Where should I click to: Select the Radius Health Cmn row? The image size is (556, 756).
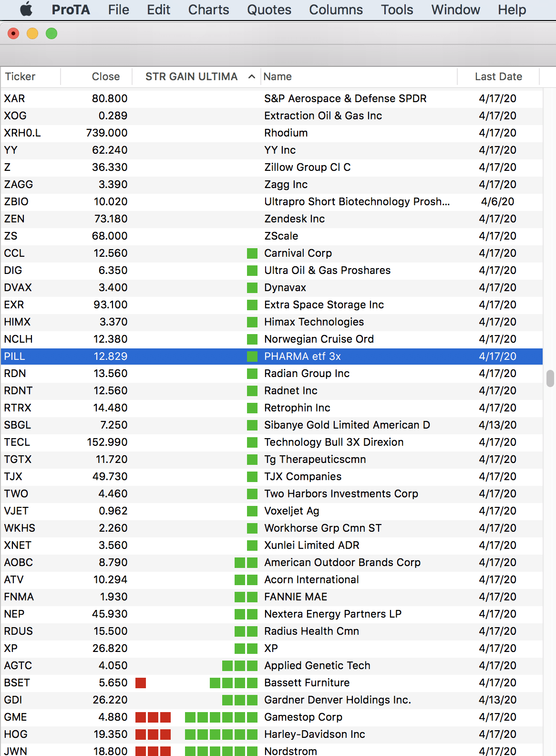coord(271,631)
